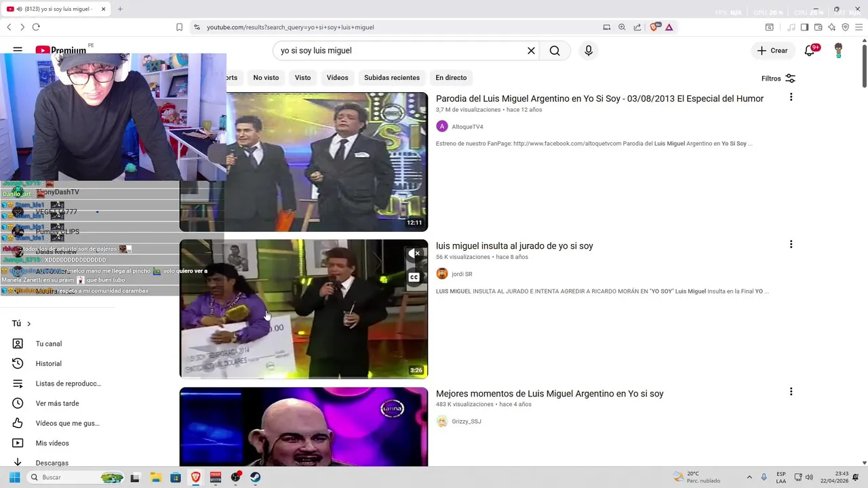Show hidden system tray icons

pyautogui.click(x=749, y=477)
